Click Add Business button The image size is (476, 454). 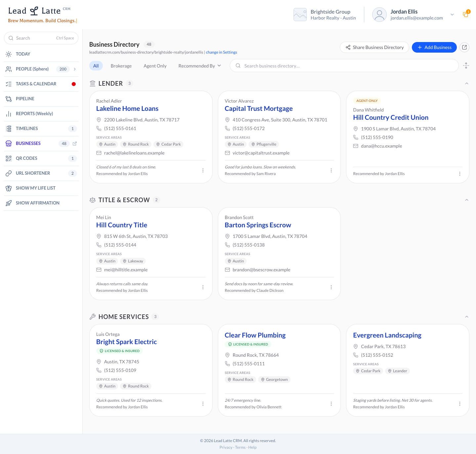point(434,47)
